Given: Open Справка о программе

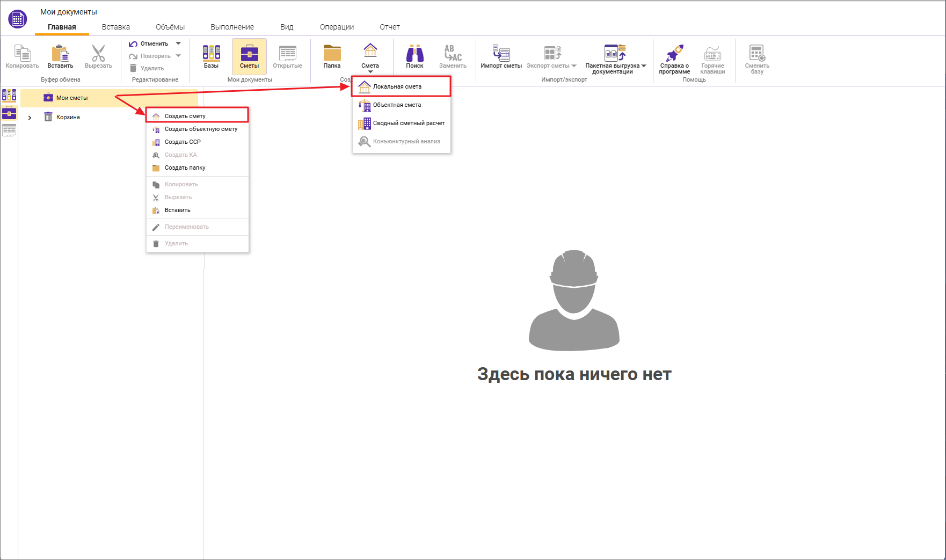Looking at the screenshot, I should [x=674, y=56].
